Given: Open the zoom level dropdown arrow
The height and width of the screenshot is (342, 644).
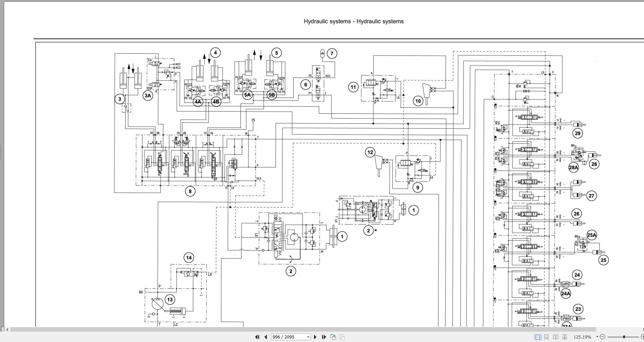Looking at the screenshot, I should click(597, 336).
